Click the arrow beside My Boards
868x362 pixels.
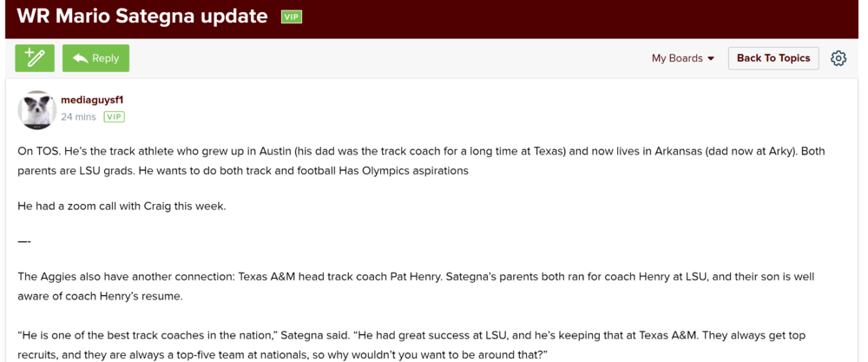tap(711, 59)
